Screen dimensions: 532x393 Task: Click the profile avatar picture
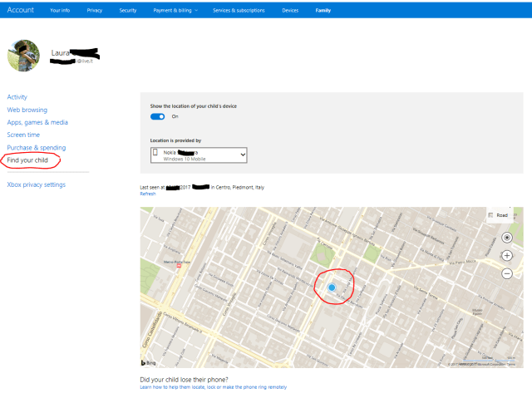click(x=23, y=56)
